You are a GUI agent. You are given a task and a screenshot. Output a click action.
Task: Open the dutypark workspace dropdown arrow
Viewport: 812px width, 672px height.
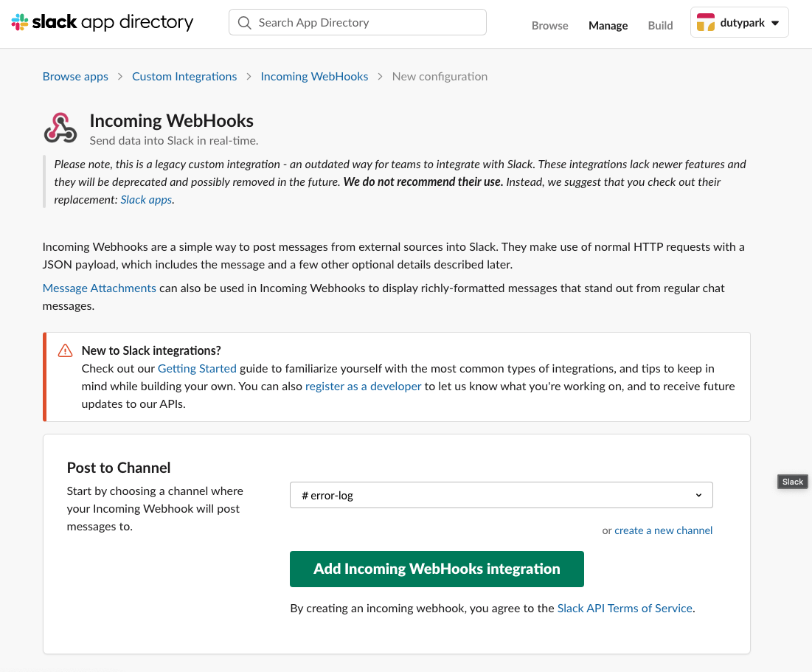pyautogui.click(x=775, y=23)
